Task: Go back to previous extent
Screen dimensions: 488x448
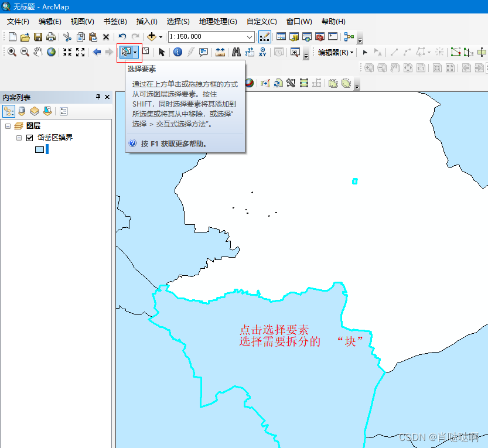Action: pyautogui.click(x=97, y=52)
